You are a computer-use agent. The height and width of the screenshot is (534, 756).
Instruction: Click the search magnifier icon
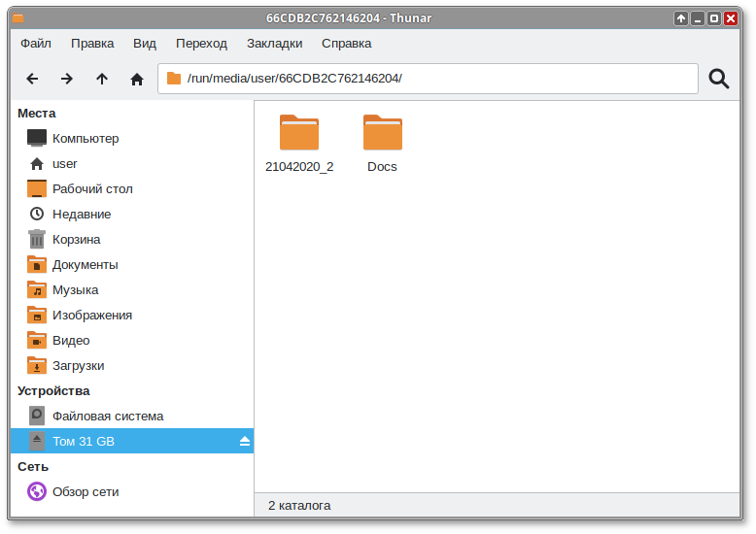pyautogui.click(x=719, y=79)
